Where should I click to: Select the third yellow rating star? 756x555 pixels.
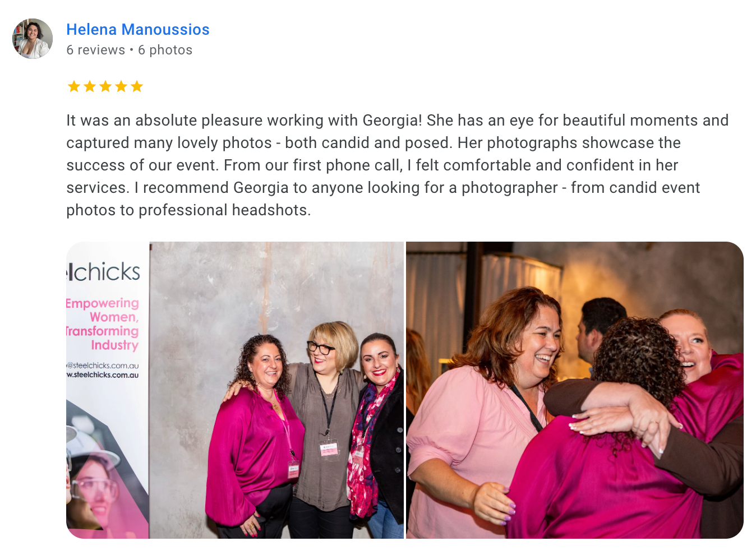(105, 86)
